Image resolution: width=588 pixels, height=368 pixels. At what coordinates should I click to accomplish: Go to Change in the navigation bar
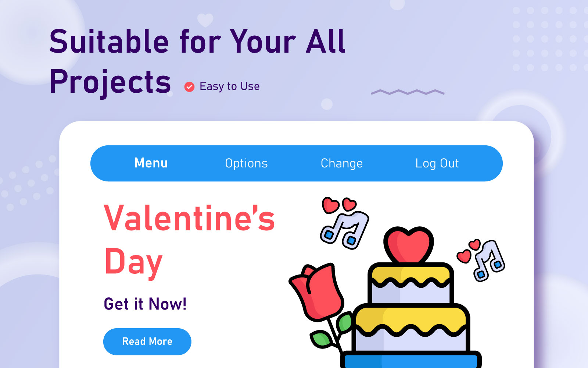pos(341,163)
